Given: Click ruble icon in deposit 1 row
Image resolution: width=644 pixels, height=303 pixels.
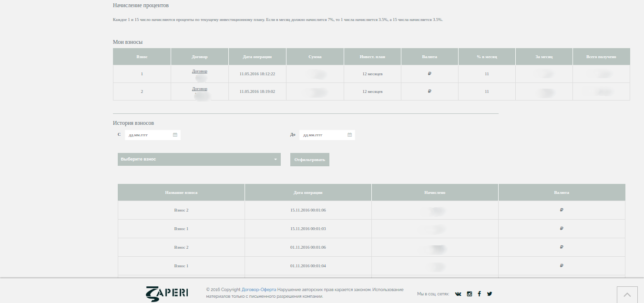Looking at the screenshot, I should 429,74.
